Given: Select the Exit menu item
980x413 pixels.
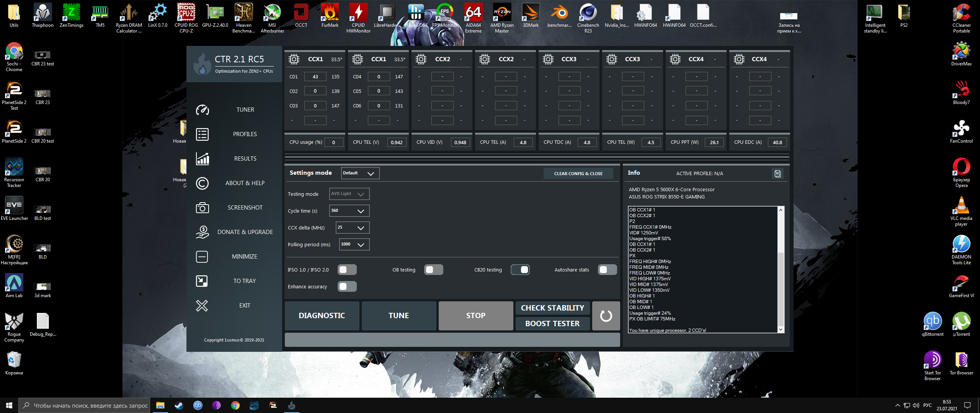Looking at the screenshot, I should pyautogui.click(x=245, y=306).
